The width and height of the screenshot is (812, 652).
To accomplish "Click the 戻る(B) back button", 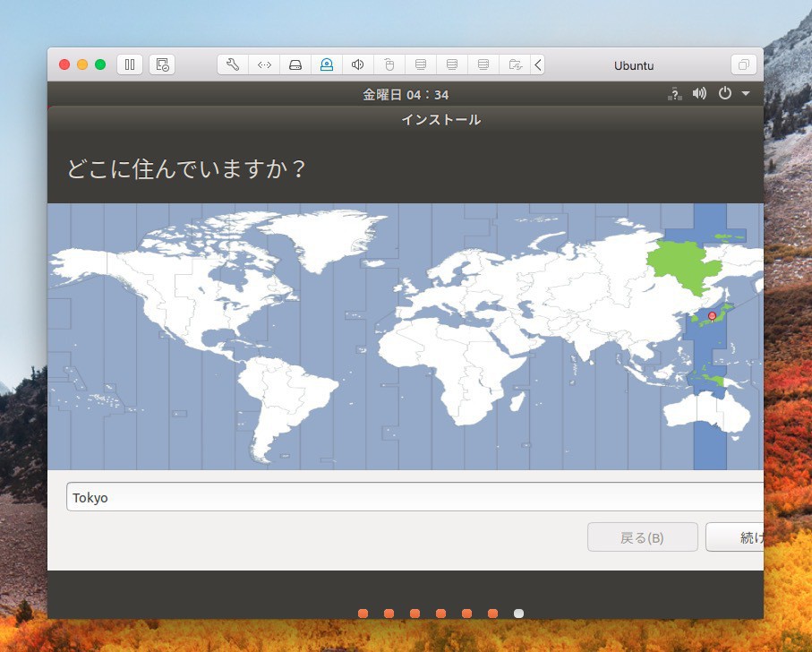I will tap(642, 537).
